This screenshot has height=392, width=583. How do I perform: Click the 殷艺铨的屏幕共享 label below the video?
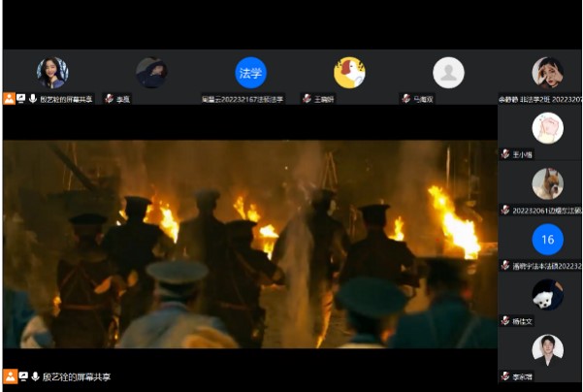pyautogui.click(x=76, y=376)
